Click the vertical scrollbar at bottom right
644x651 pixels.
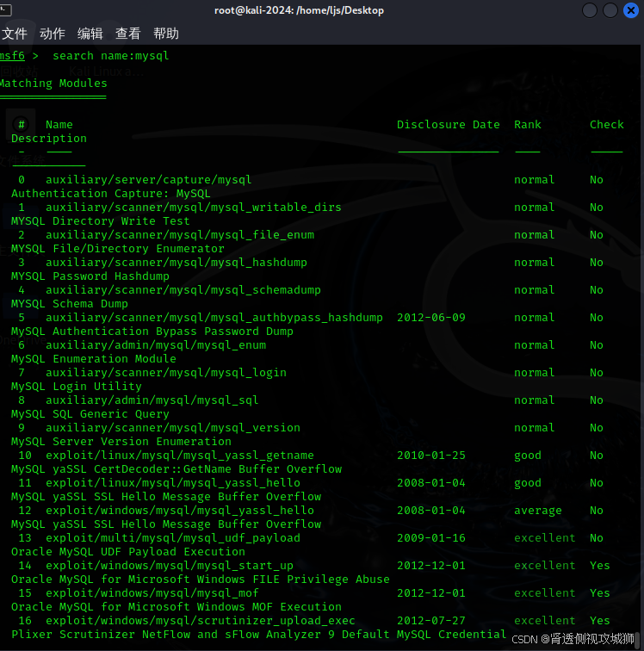tap(639, 640)
